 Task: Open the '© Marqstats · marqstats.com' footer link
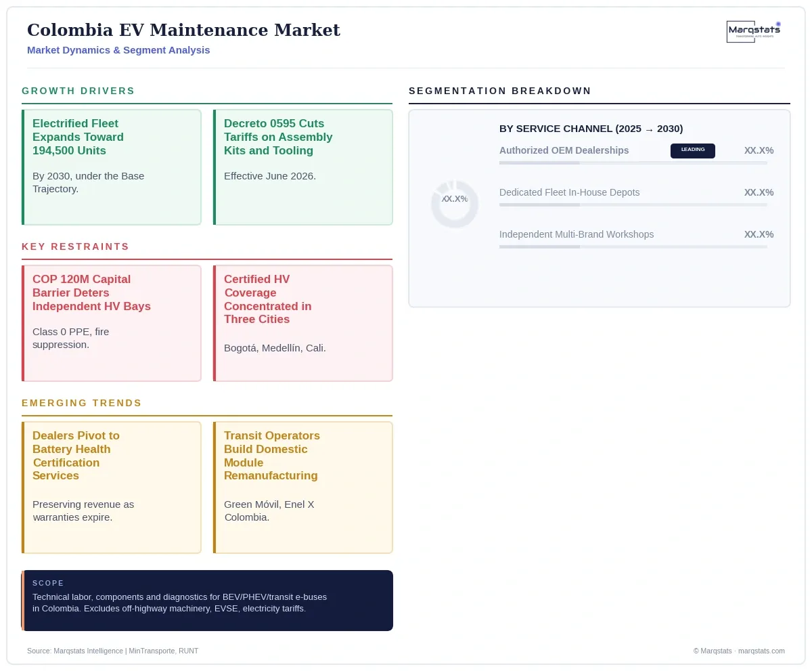[739, 651]
